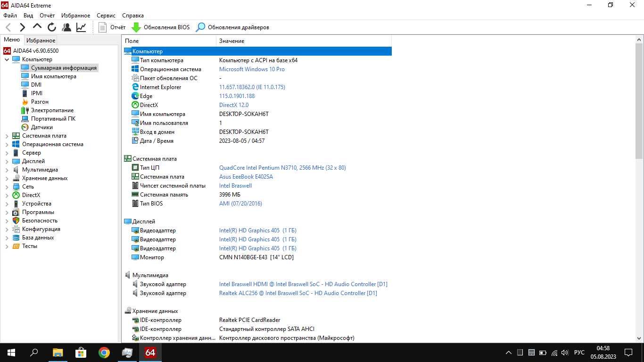The height and width of the screenshot is (362, 644).
Task: Open the 115.0.1901.188 Edge version link
Action: (x=237, y=96)
